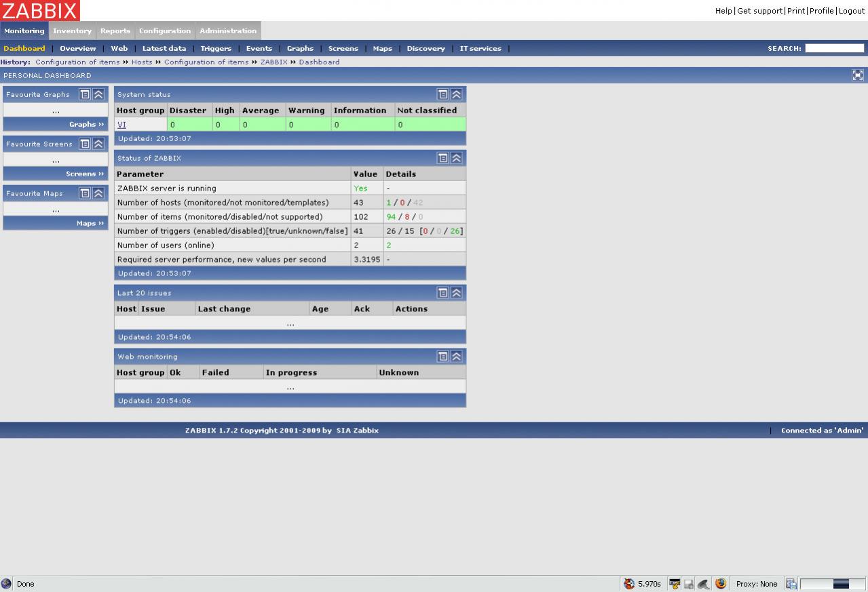Screen dimensions: 868x592
Task: Open the Reports tab
Action: (x=115, y=31)
